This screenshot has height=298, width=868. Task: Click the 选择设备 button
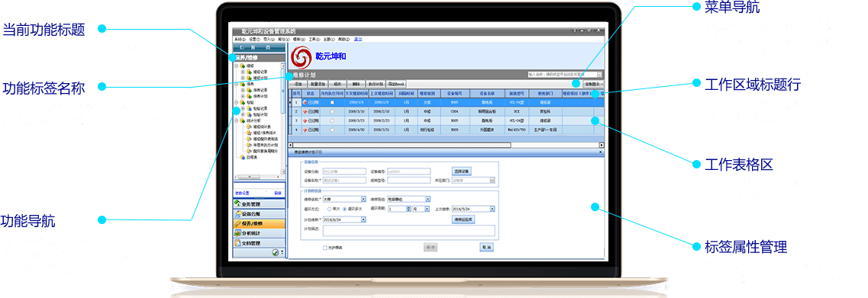point(462,171)
